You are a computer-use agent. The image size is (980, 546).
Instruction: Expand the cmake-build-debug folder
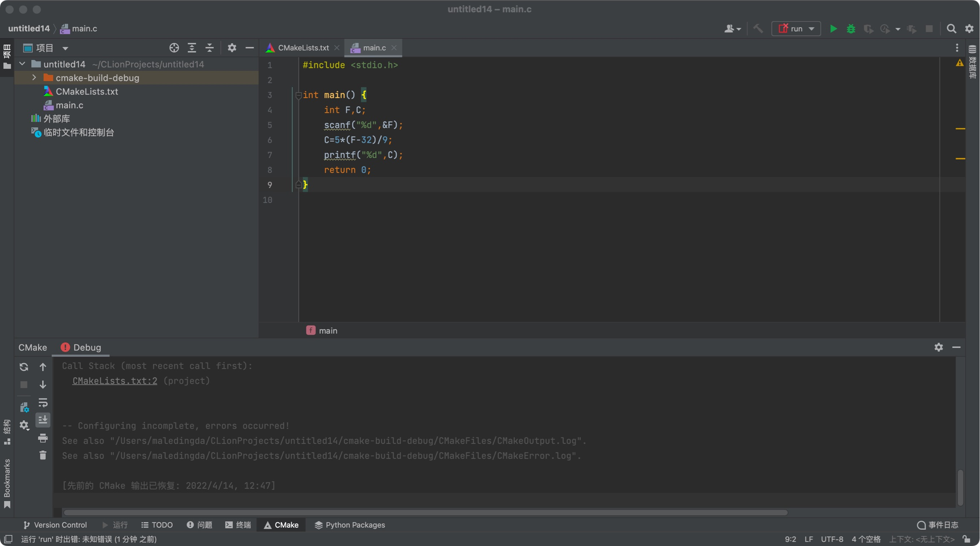[x=34, y=78]
